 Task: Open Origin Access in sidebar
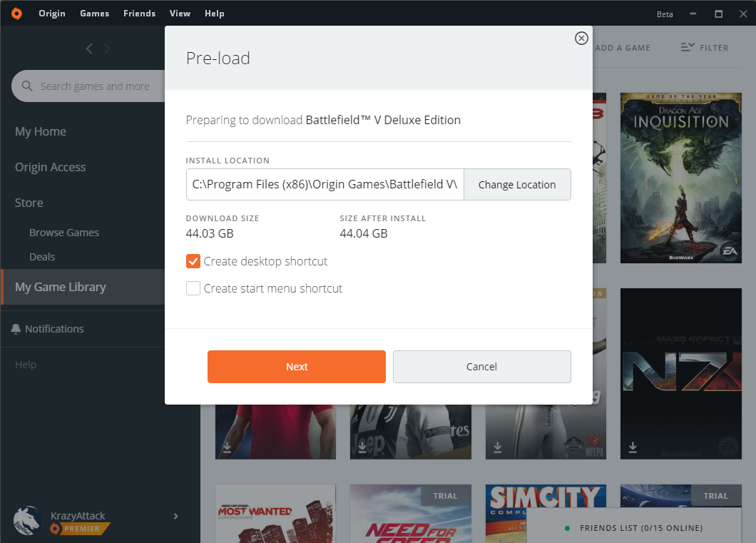coord(50,167)
